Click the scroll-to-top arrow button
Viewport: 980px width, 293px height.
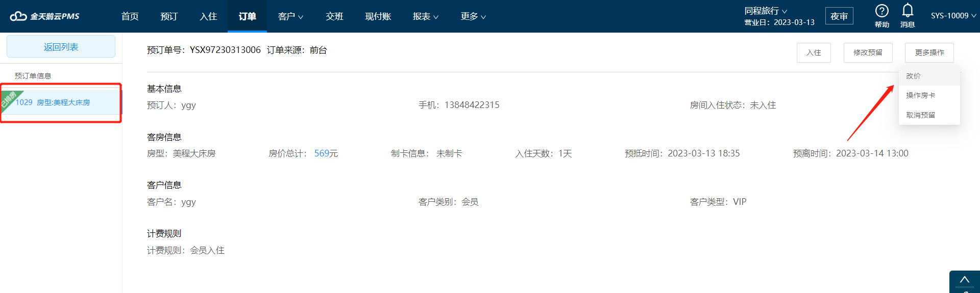click(x=964, y=281)
